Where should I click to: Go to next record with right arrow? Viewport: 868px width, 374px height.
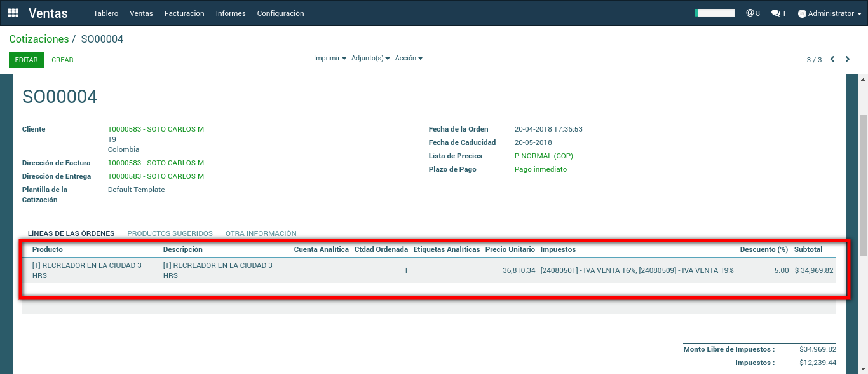[x=848, y=59]
